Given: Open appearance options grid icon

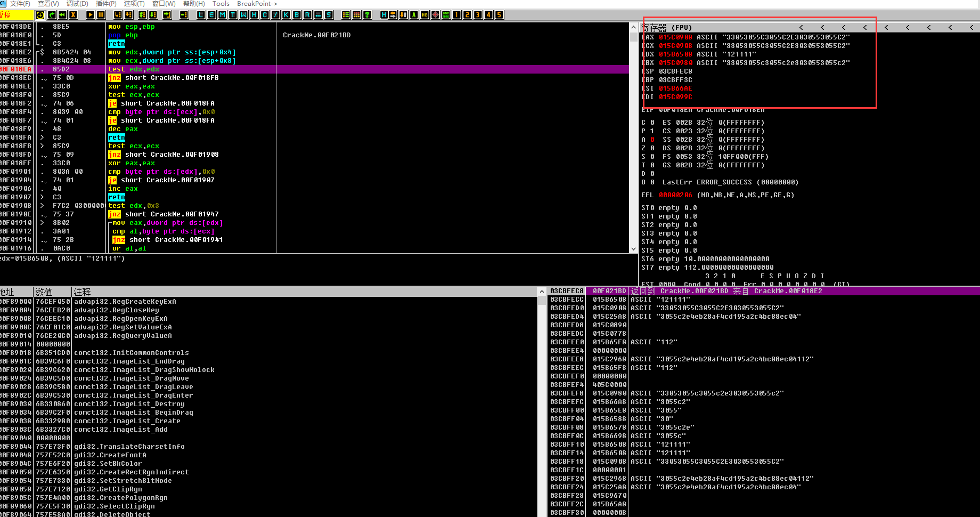Looking at the screenshot, I should pyautogui.click(x=356, y=15).
